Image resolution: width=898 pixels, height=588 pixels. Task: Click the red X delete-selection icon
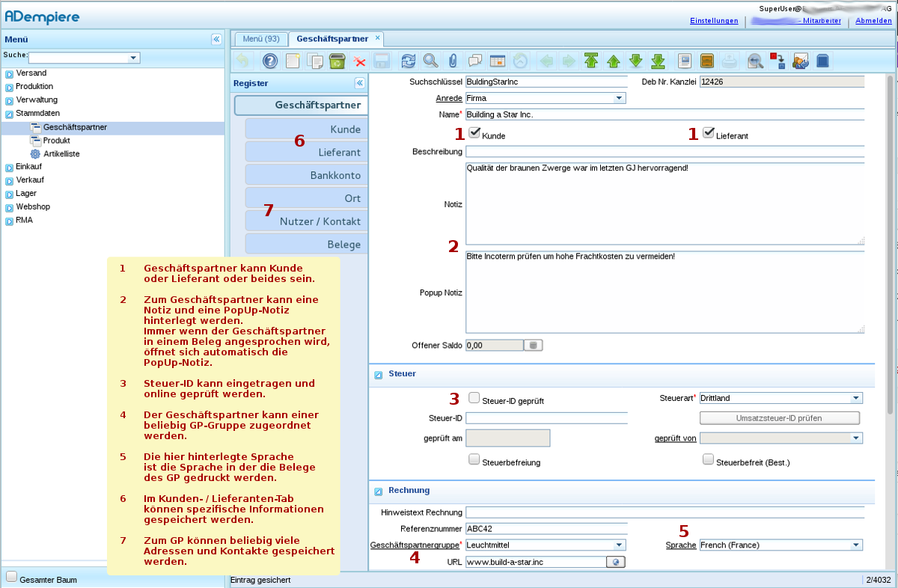tap(359, 61)
